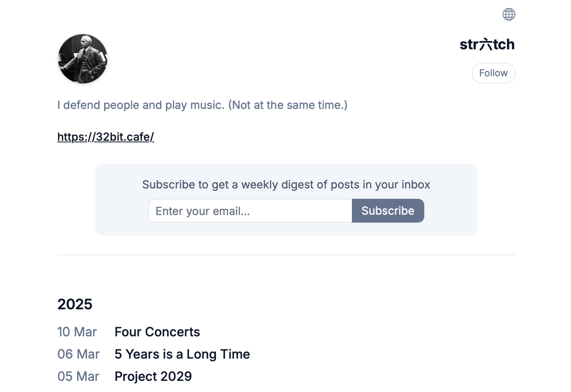Click the 06 Mar post date
Image resolution: width=571 pixels, height=392 pixels.
pos(78,354)
